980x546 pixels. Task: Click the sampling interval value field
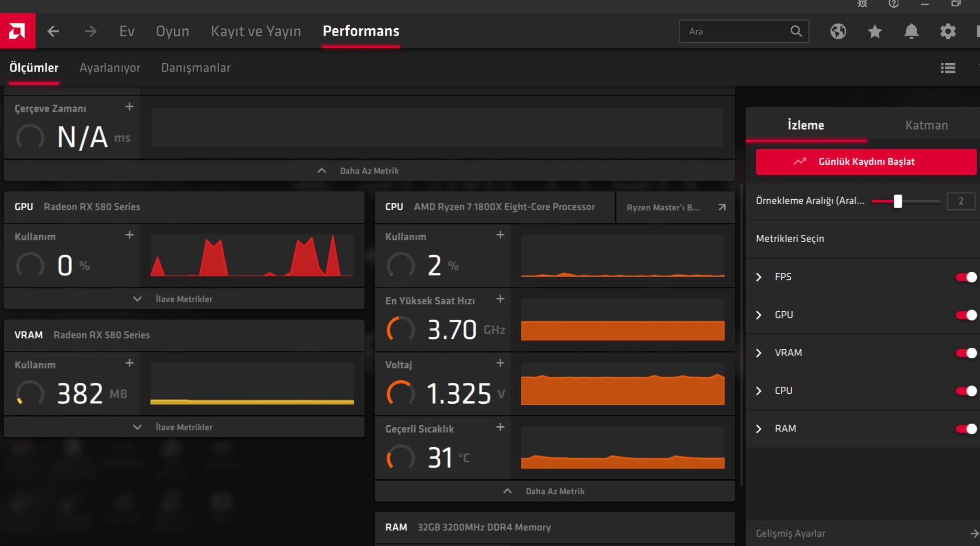961,201
